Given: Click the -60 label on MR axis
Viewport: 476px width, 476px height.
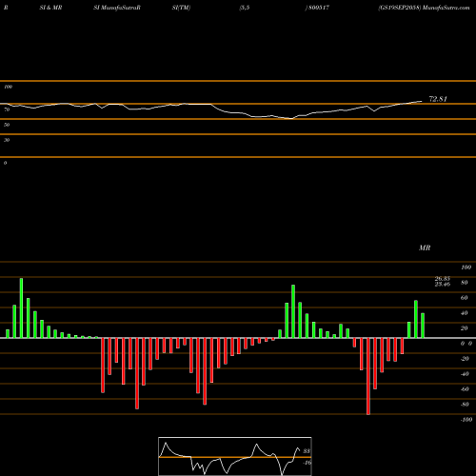Looking at the screenshot, I should [465, 389].
